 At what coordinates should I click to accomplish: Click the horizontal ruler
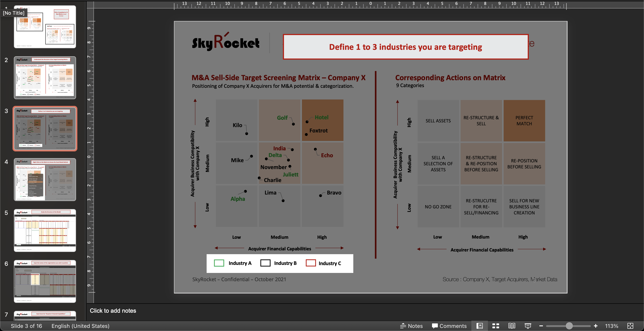[x=370, y=4]
